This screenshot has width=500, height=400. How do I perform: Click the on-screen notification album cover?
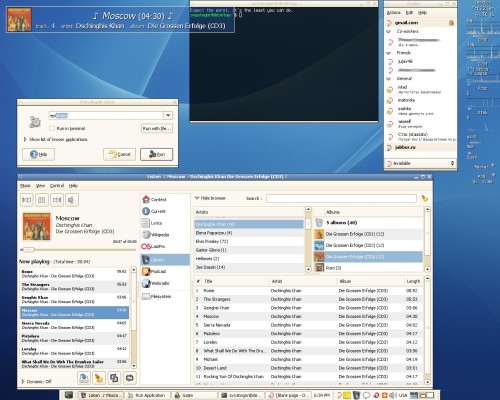pyautogui.click(x=19, y=19)
